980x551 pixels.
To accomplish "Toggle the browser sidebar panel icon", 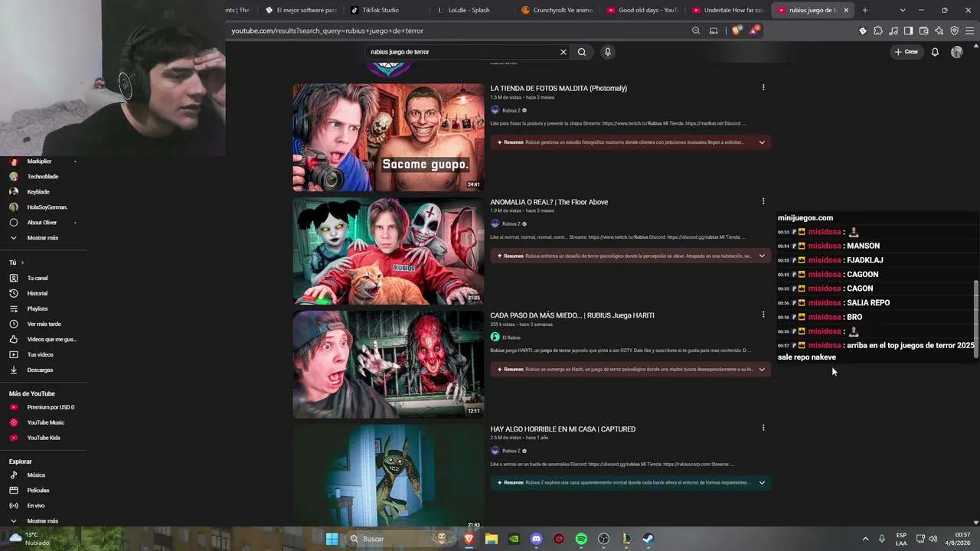I will [909, 31].
